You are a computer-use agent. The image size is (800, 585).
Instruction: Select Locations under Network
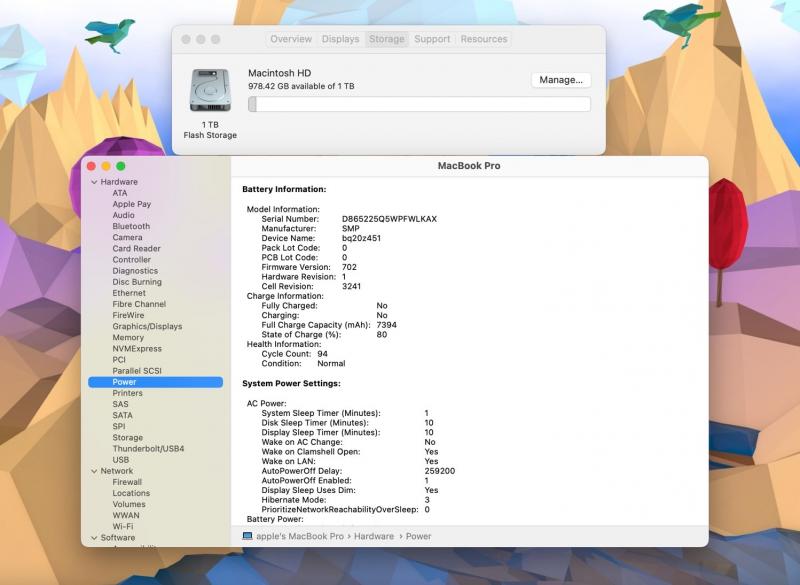pos(131,494)
